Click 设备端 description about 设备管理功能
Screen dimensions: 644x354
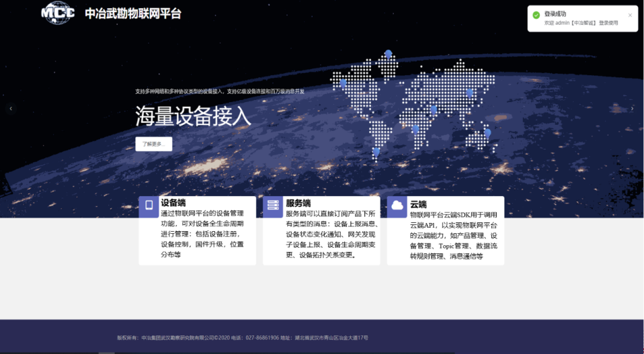(202, 234)
